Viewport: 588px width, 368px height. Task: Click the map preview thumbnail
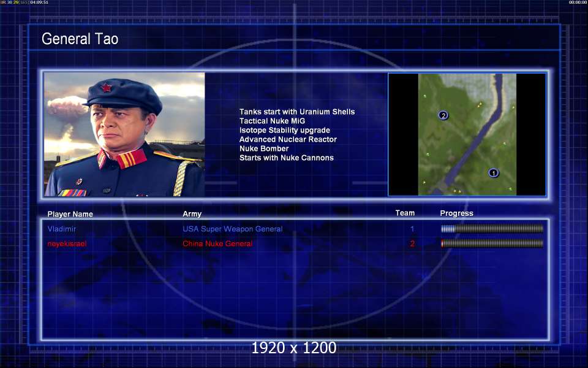pyautogui.click(x=467, y=134)
